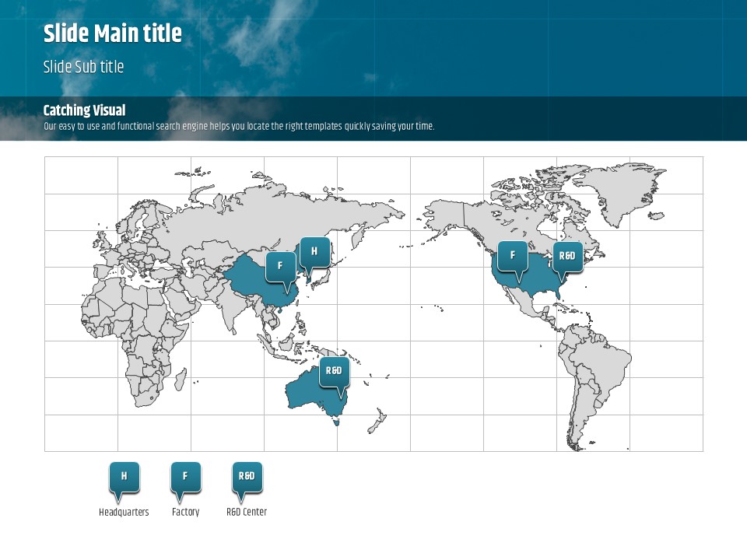Click the F pin over the United States
This screenshot has width=747, height=560.
(513, 256)
